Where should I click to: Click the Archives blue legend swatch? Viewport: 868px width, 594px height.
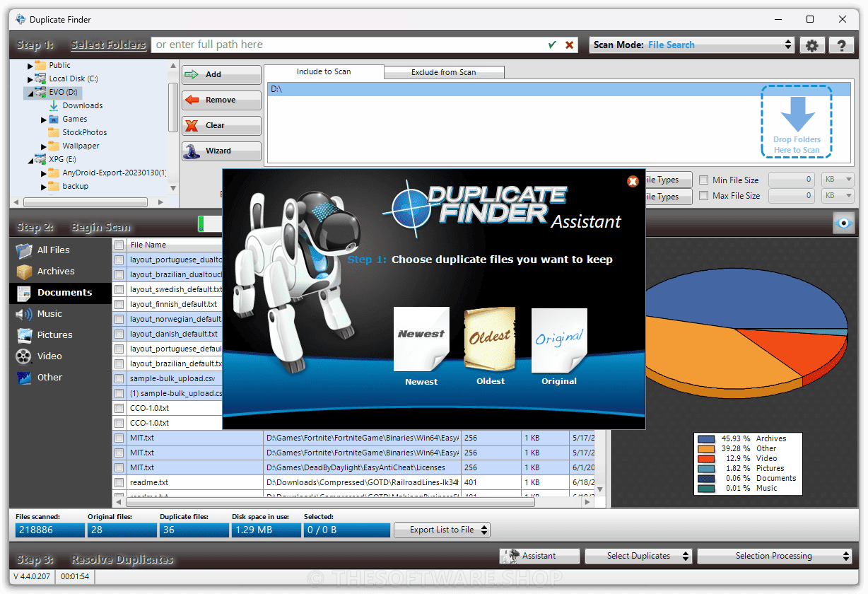coord(705,438)
